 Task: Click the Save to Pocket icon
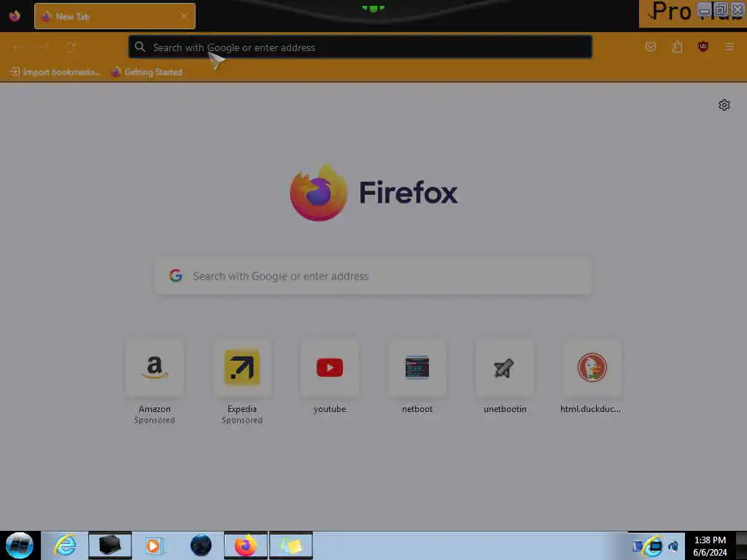pos(650,47)
